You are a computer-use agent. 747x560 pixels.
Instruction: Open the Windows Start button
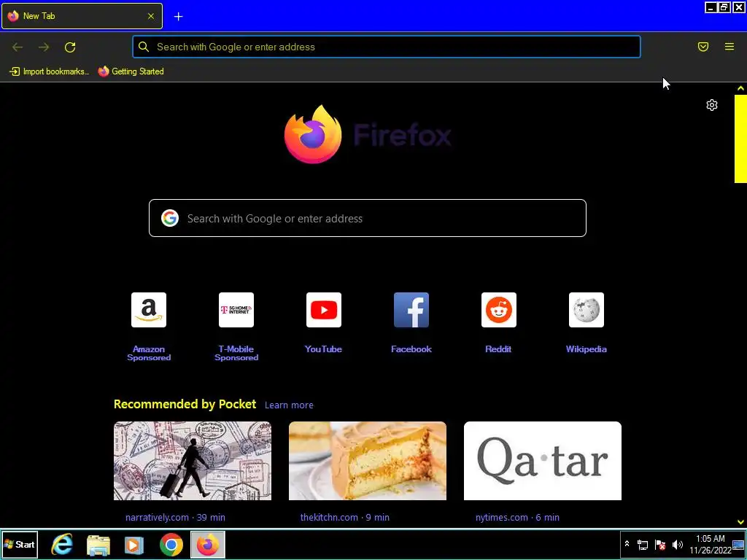20,545
